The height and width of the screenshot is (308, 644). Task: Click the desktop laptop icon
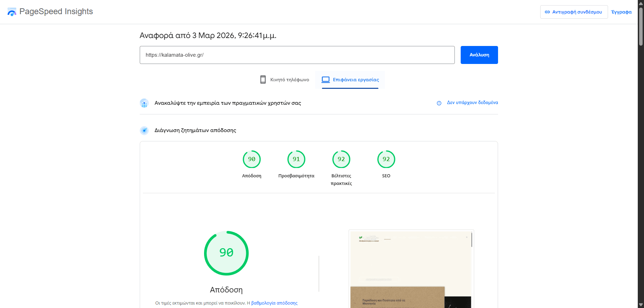click(x=325, y=80)
